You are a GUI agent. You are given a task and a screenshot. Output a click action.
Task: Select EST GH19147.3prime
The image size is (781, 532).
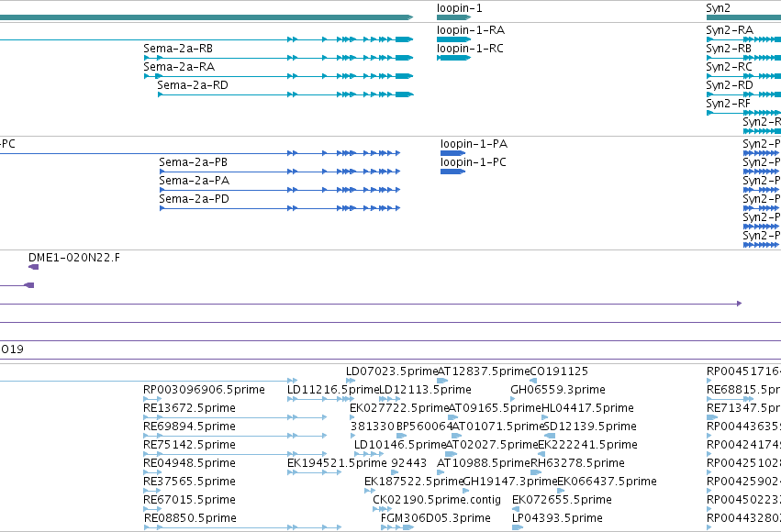pyautogui.click(x=510, y=482)
